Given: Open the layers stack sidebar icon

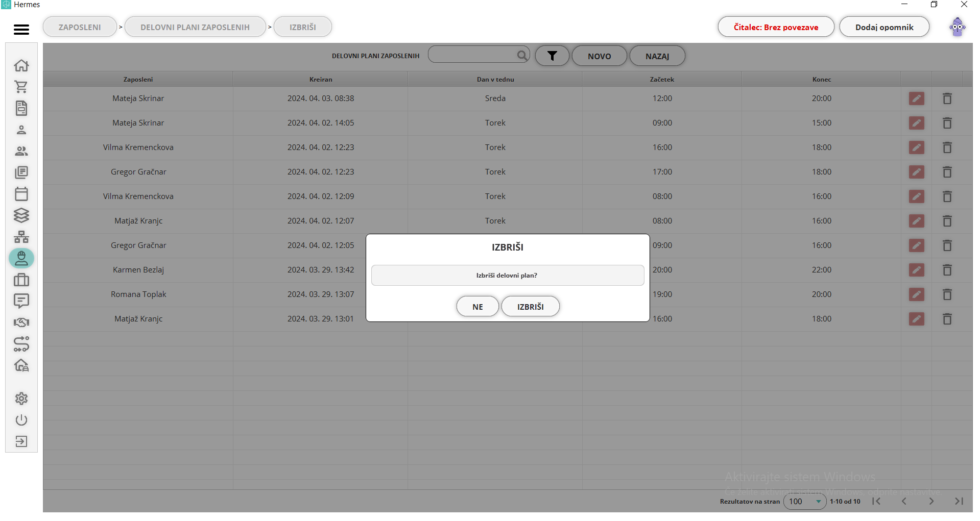Looking at the screenshot, I should [21, 215].
